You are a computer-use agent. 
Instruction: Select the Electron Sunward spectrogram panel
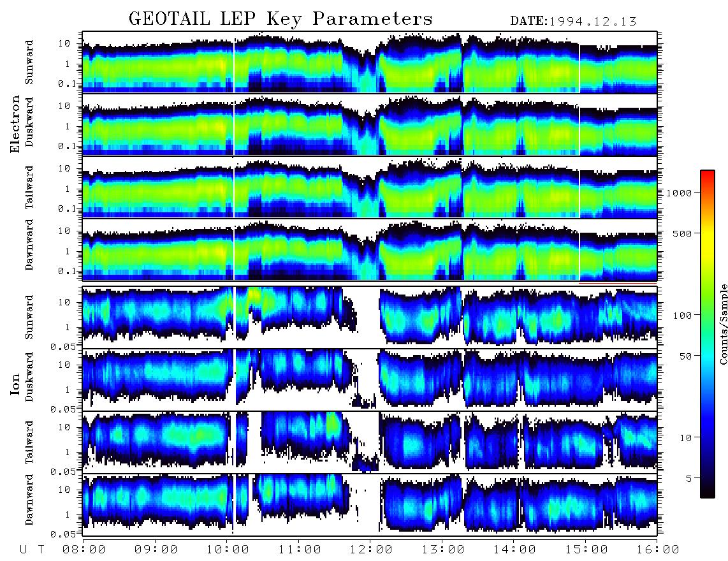pos(370,62)
